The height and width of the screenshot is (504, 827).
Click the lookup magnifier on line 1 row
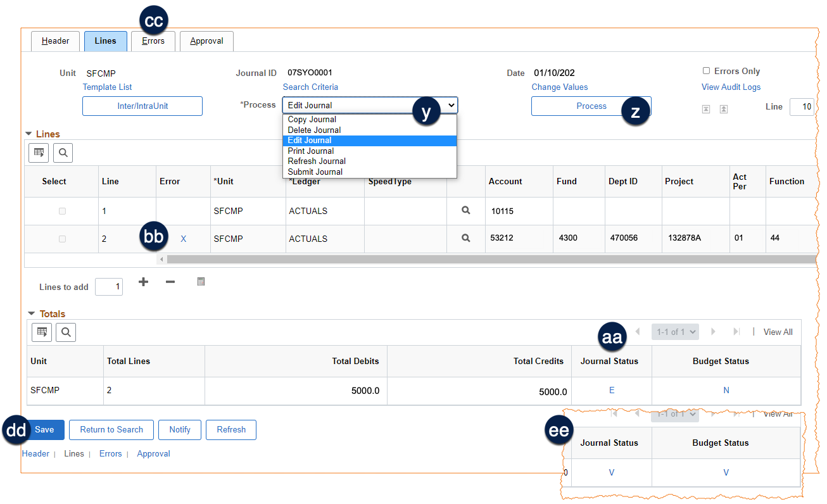pyautogui.click(x=466, y=210)
